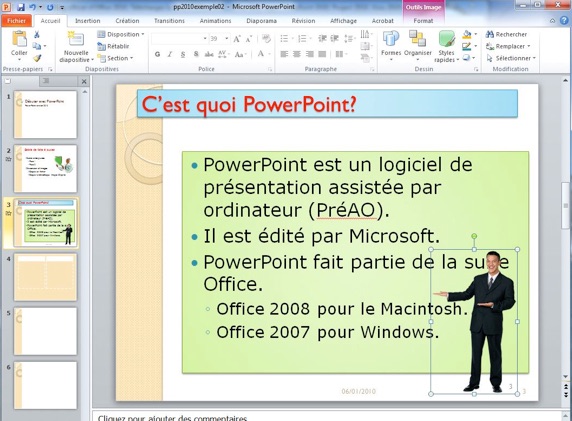Screen dimensions: 572x421
Task: Activate the format painter brush
Action: pyautogui.click(x=37, y=58)
